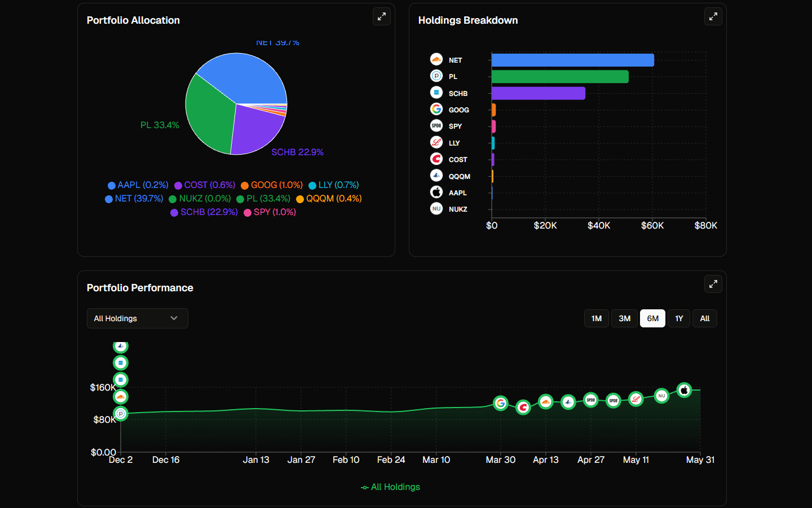Toggle NUKZ (0.0%) in pie legend
This screenshot has width=812, height=508.
[x=200, y=199]
